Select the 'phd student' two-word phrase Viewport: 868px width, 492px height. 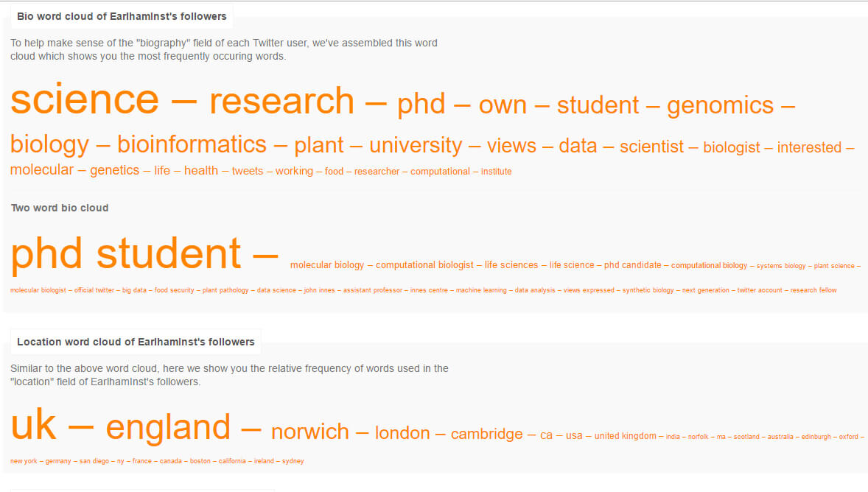[x=126, y=254]
